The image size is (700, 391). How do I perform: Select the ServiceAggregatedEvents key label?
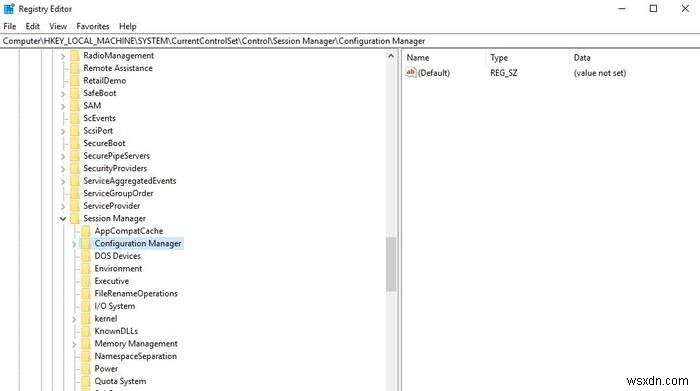(129, 181)
